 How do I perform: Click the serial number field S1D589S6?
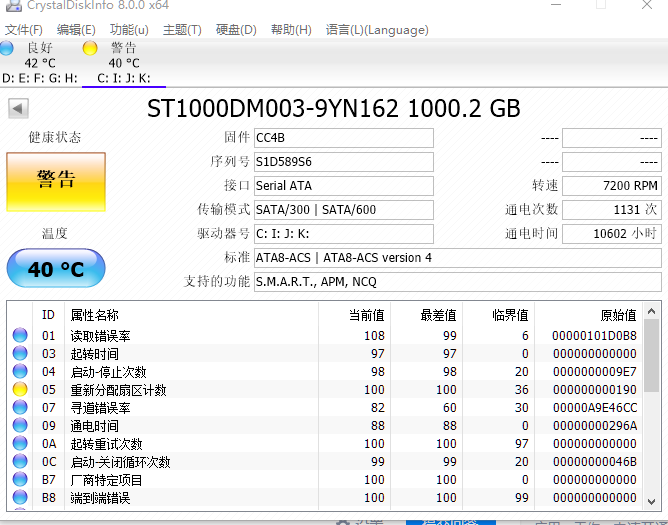344,162
